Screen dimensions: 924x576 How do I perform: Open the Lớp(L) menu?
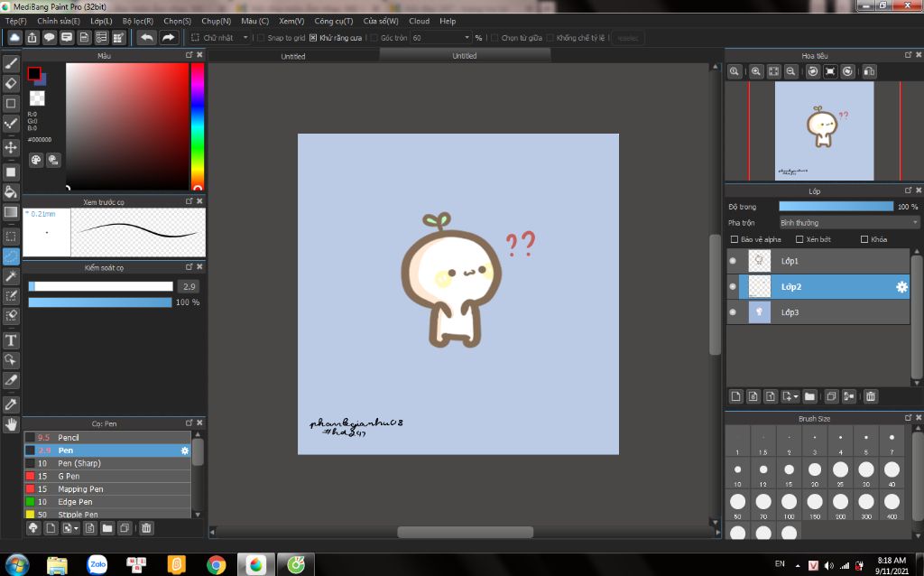click(x=101, y=22)
